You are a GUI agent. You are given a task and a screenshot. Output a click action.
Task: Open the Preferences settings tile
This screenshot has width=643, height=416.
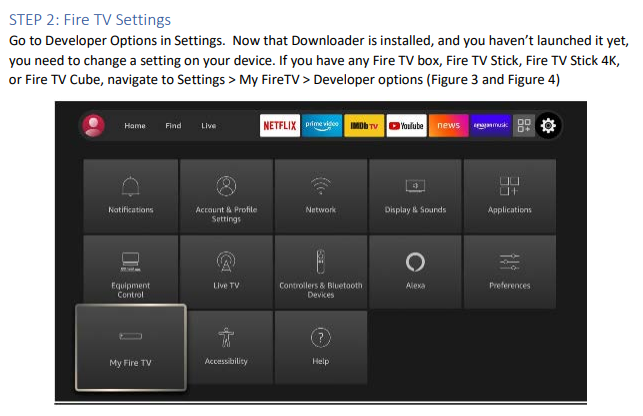point(510,272)
